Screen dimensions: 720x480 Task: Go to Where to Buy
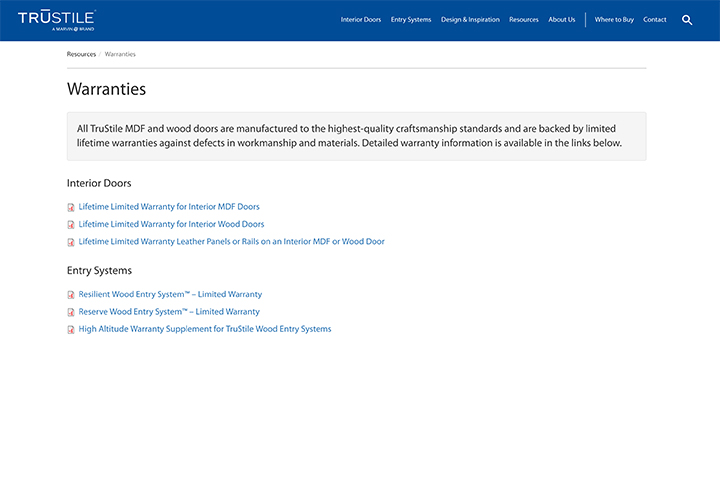pyautogui.click(x=614, y=20)
